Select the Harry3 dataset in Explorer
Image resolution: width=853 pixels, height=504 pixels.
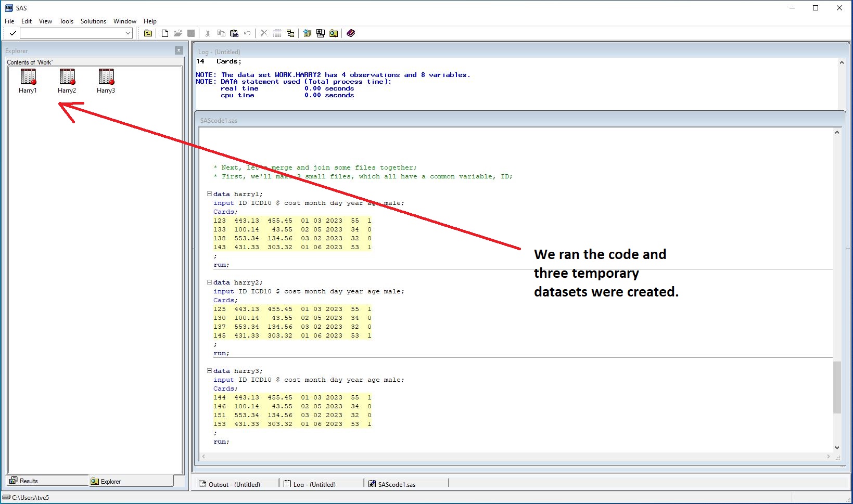click(x=106, y=77)
